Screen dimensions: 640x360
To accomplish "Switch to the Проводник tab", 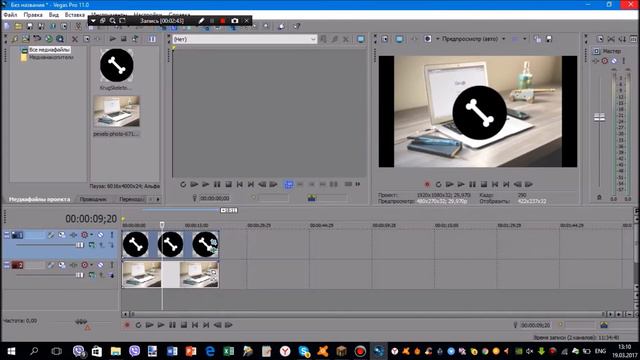I will click(93, 199).
